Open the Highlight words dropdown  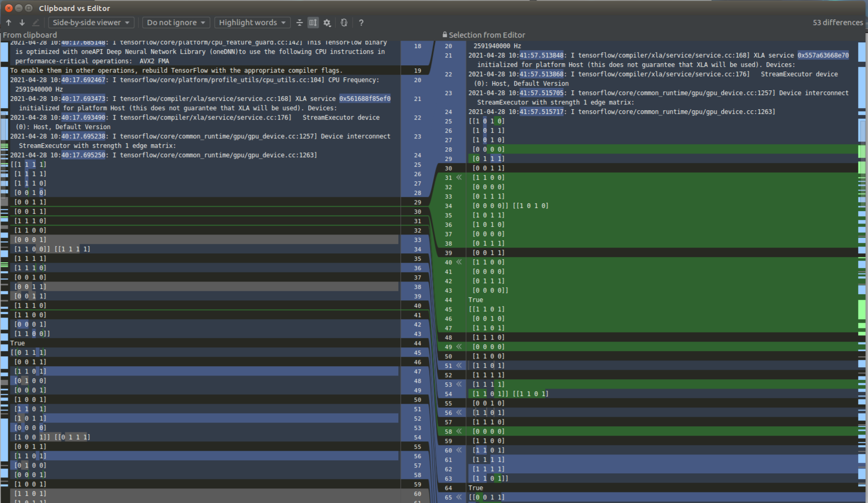coord(252,22)
